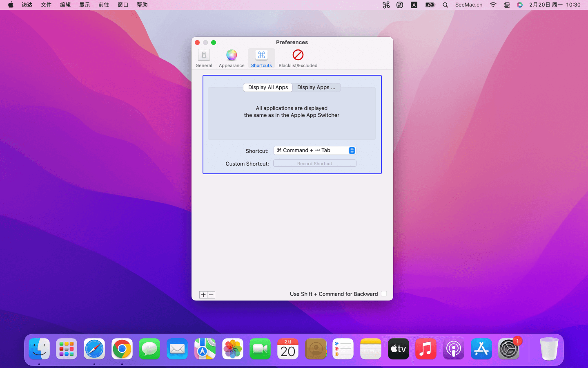Select the Display All Apps segment

(268, 88)
